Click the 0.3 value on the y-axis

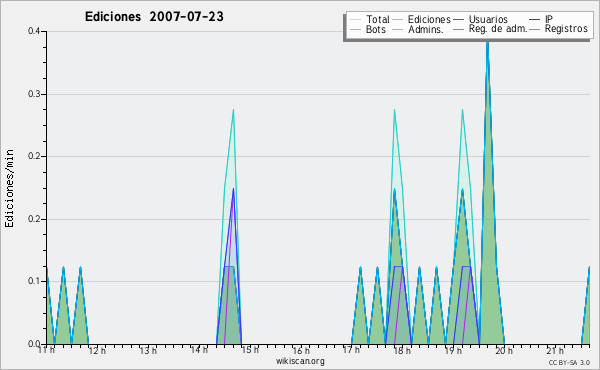point(34,94)
